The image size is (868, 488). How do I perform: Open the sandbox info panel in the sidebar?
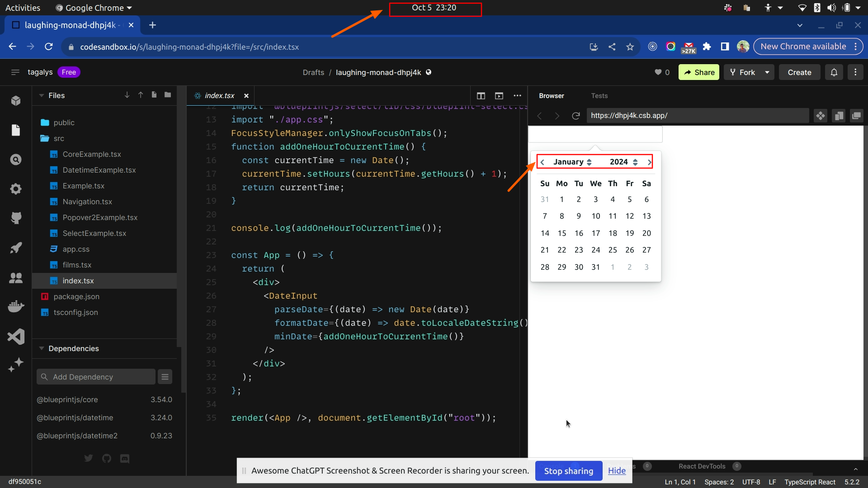(x=16, y=101)
